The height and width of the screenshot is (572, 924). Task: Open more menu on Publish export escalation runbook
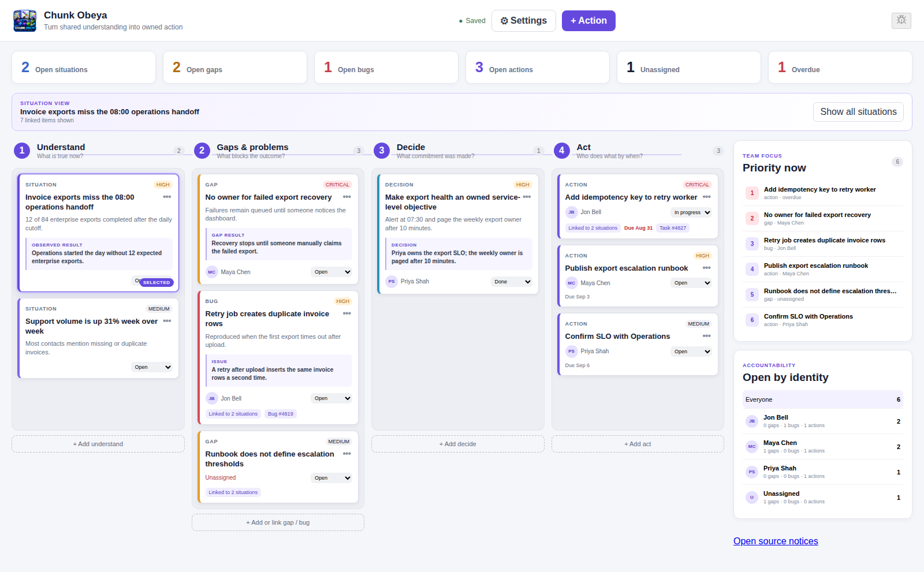click(707, 268)
